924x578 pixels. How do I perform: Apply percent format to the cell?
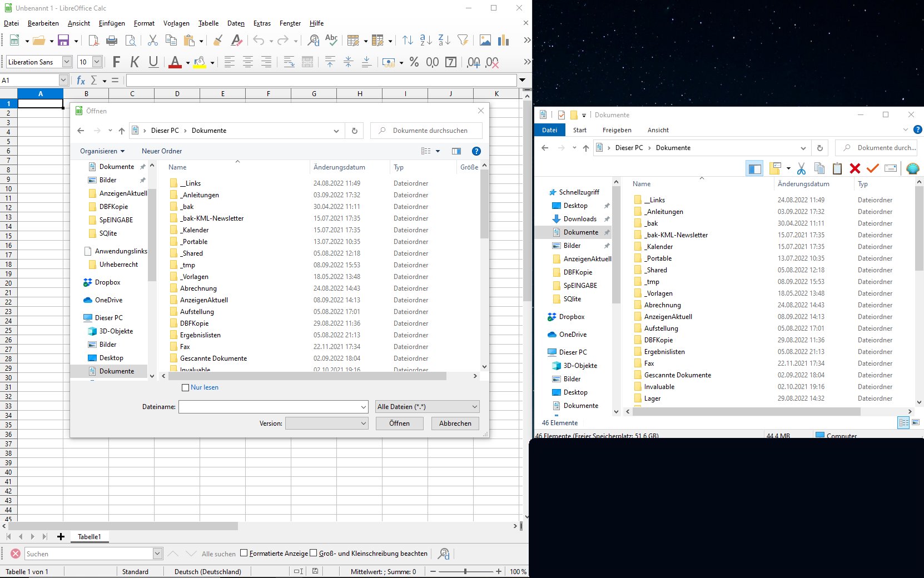coord(414,62)
